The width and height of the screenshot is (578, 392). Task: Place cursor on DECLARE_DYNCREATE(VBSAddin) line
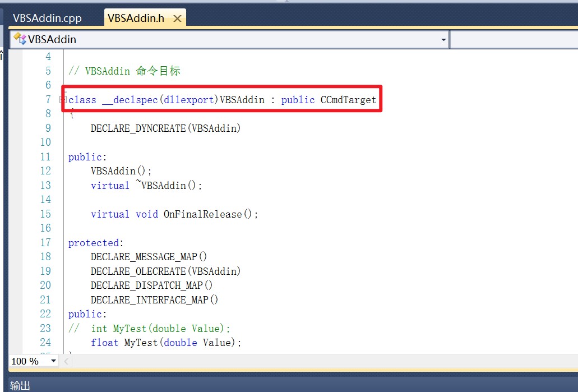(165, 128)
